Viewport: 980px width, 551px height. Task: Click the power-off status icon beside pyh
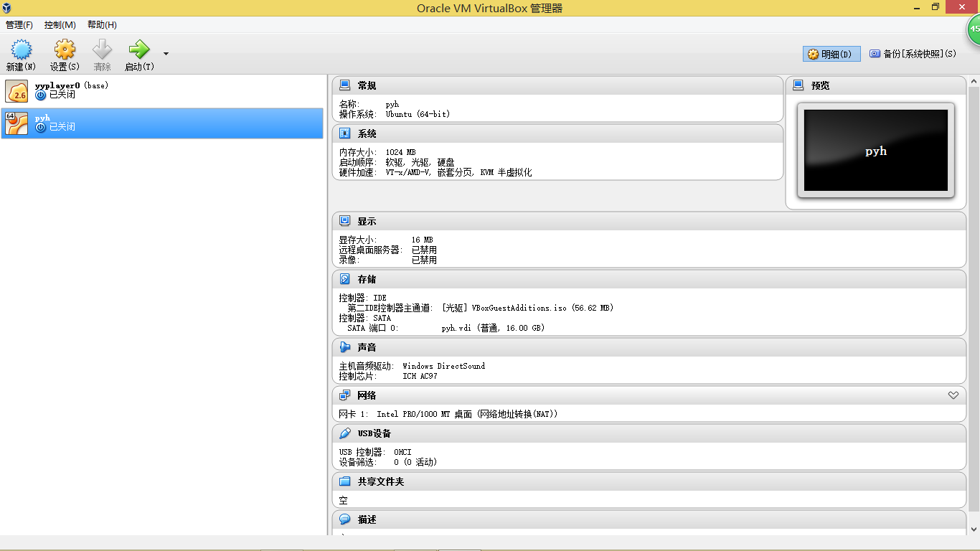tap(41, 127)
